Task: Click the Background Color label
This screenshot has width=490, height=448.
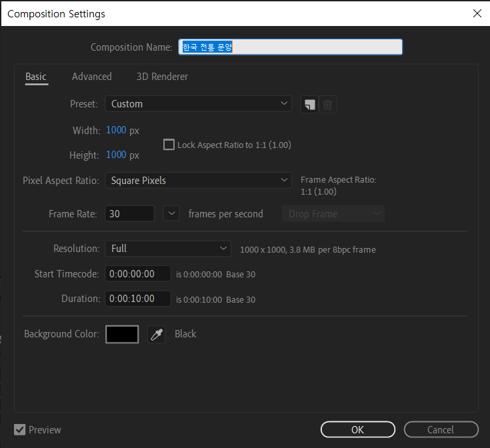Action: pyautogui.click(x=61, y=334)
